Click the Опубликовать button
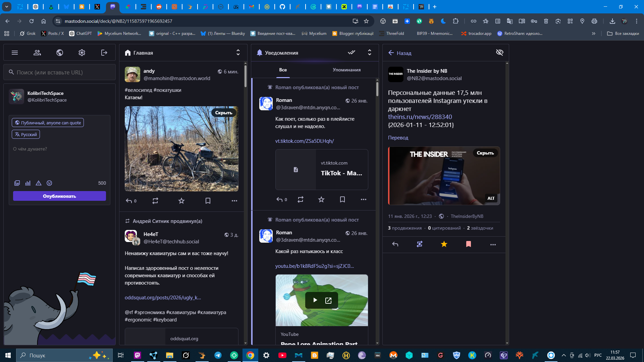The image size is (644, 362). point(59,196)
